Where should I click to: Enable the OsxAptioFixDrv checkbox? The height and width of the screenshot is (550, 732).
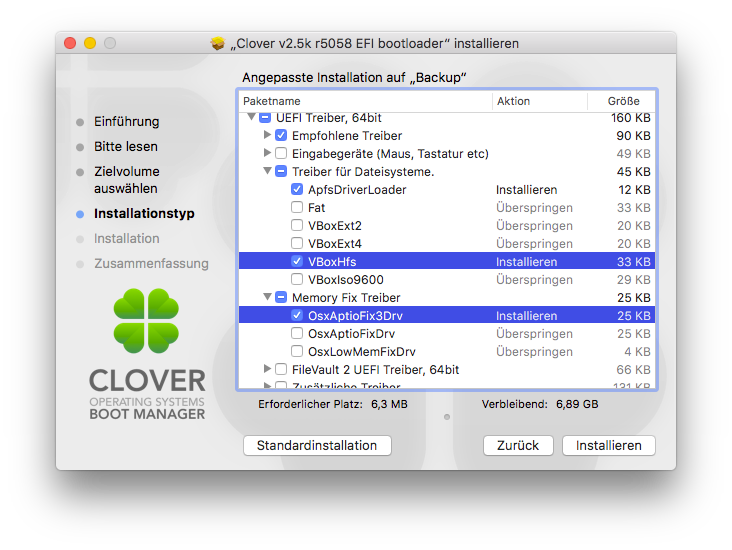click(x=297, y=333)
